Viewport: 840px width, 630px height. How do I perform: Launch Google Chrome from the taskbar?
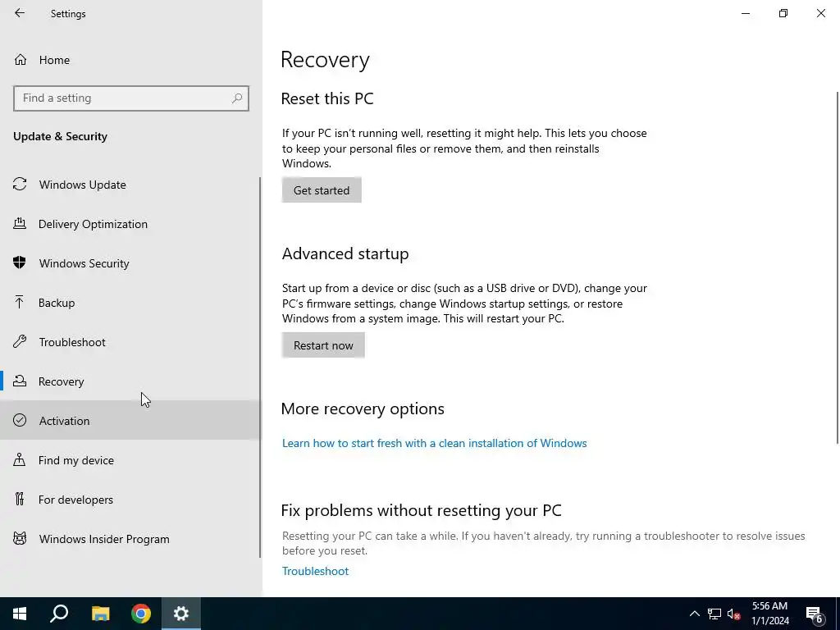141,614
